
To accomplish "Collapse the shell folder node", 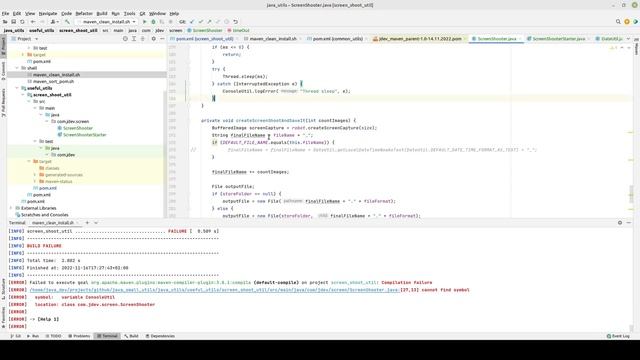I will [x=17, y=68].
